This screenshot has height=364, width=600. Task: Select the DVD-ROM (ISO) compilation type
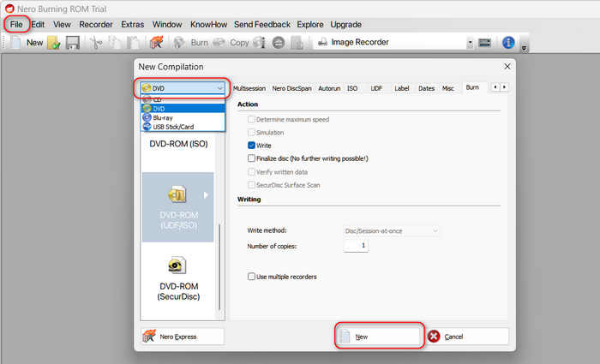coord(178,144)
